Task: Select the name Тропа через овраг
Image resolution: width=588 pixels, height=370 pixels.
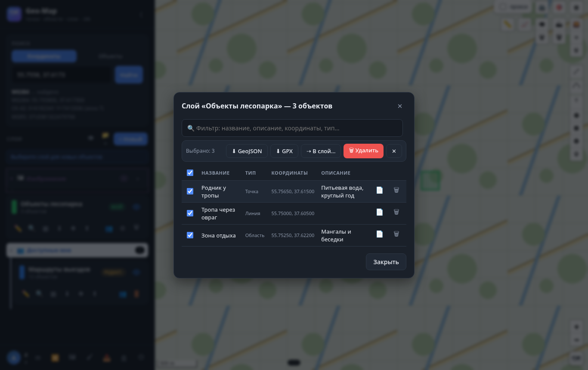Action: pos(218,213)
